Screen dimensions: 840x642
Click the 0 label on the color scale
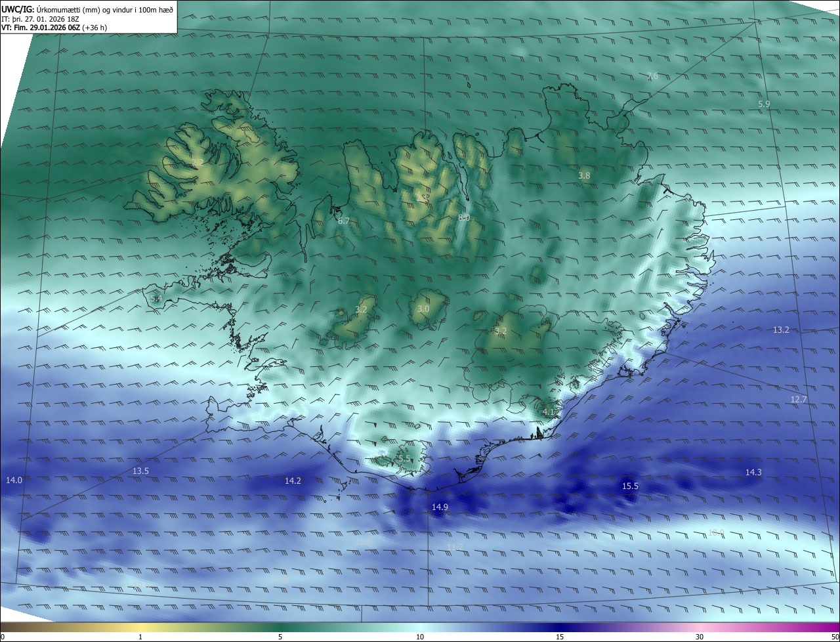coord(3,637)
